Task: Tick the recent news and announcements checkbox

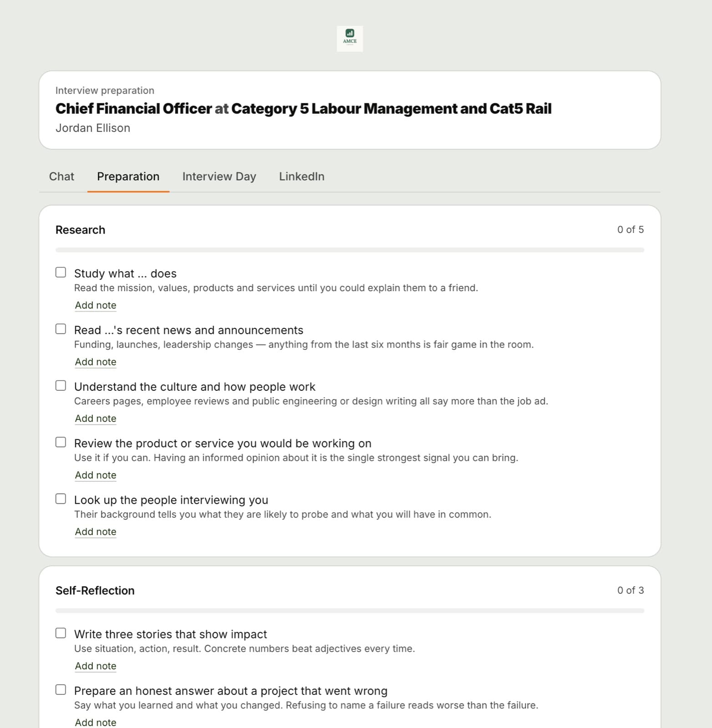Action: [x=61, y=329]
